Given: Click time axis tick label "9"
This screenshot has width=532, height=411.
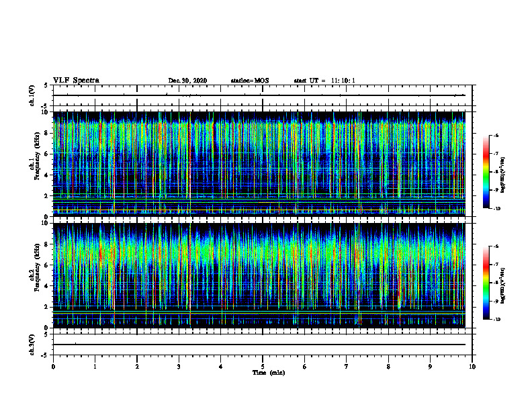Looking at the screenshot, I should (430, 367).
